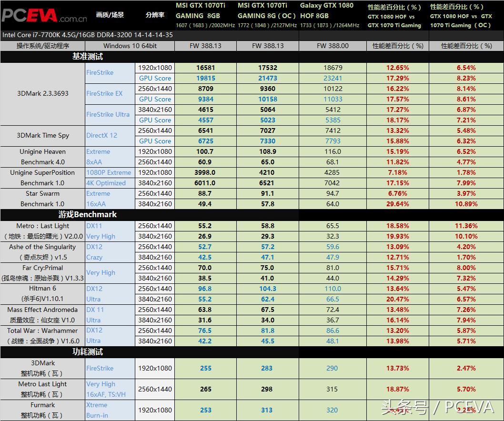Select the 16xAA label
Screen dimensions: 504x421
click(x=96, y=204)
